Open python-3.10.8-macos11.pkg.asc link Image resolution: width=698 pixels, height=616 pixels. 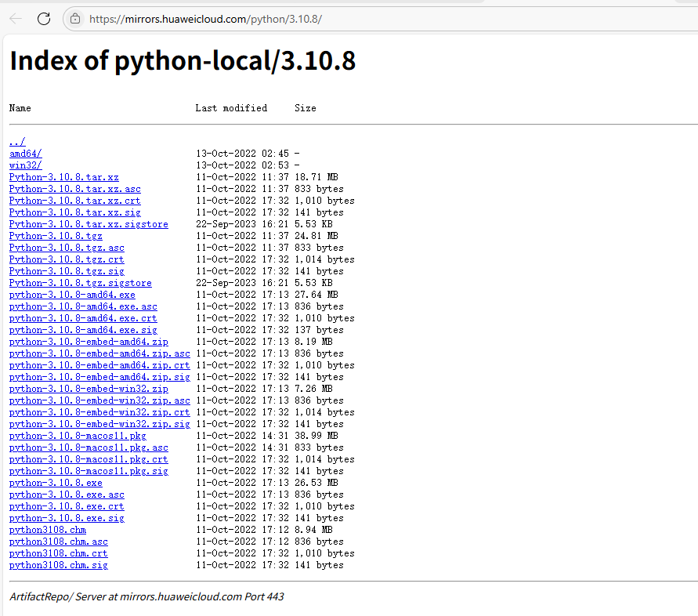(89, 448)
